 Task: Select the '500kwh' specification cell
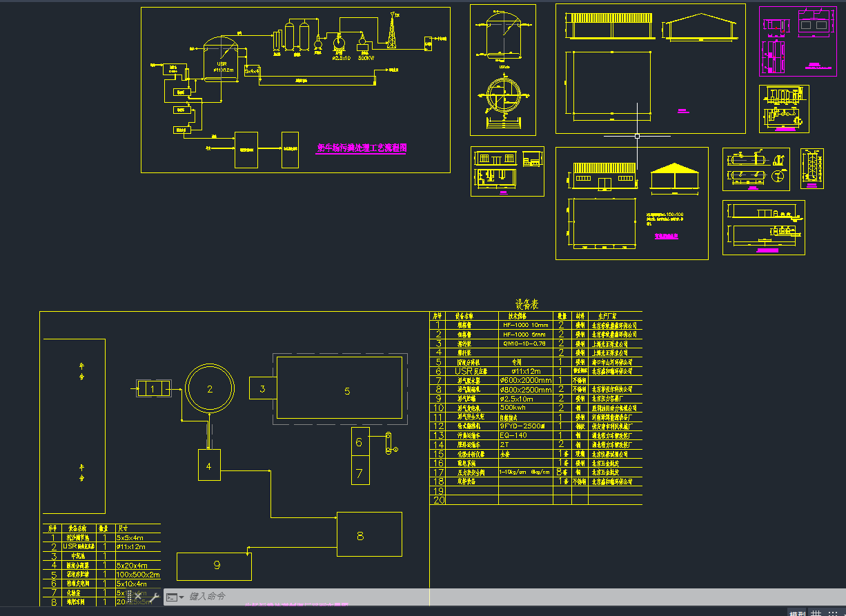pos(513,408)
